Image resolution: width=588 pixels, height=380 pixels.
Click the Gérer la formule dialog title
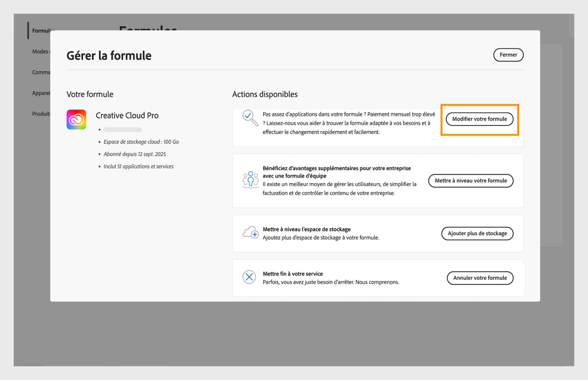point(109,56)
